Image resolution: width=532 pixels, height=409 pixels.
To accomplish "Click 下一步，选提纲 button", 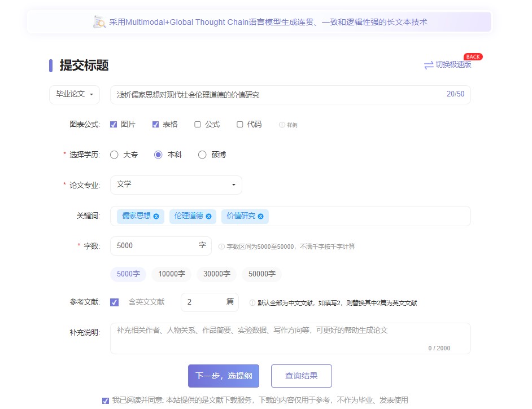I will click(x=224, y=376).
